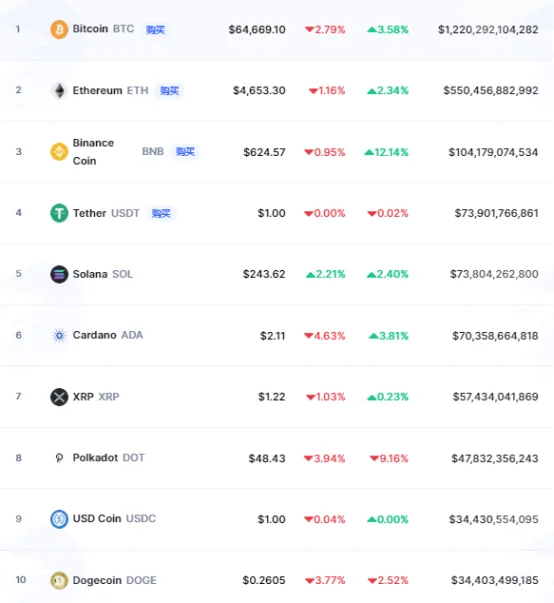Select the Binance Coin yellow logo
Screen dimensions: 554x603
pos(59,152)
